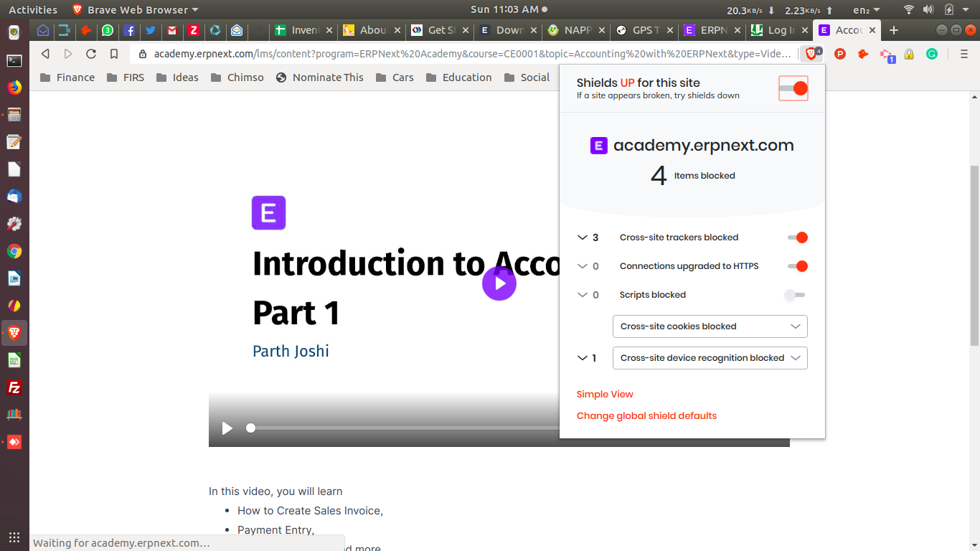Play video with the purple center button
Screen dimensions: 980x551
(x=499, y=283)
